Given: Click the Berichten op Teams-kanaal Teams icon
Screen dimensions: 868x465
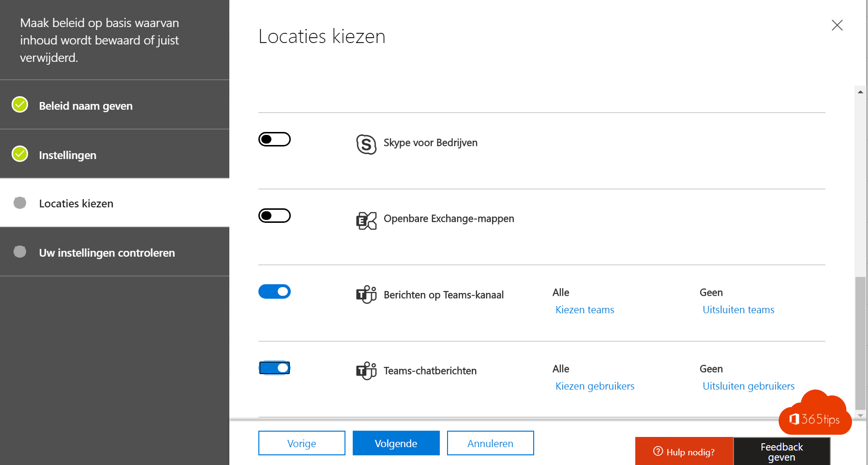Looking at the screenshot, I should pyautogui.click(x=366, y=294).
